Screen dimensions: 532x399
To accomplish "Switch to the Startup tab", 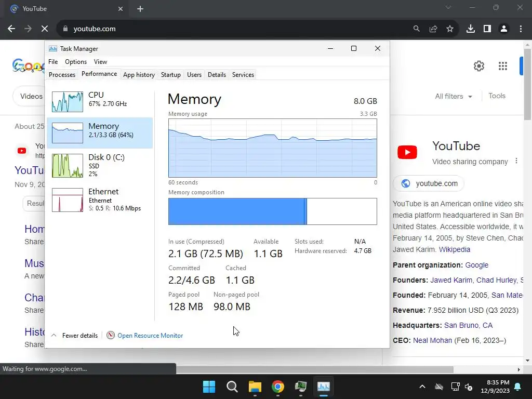I will click(170, 75).
